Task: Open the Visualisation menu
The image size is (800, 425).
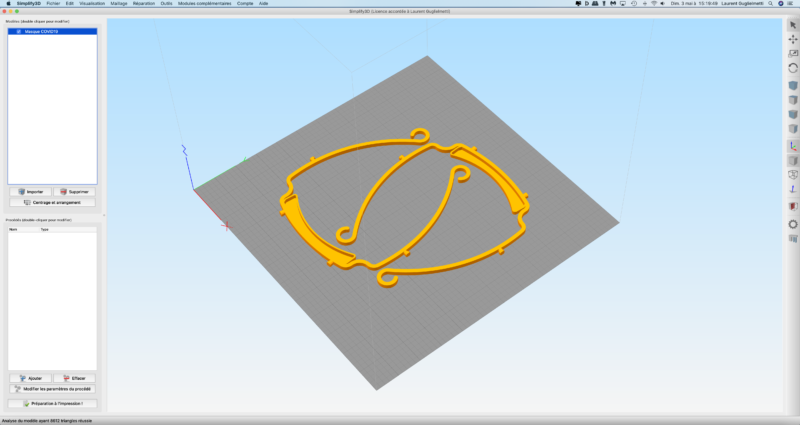Action: [x=94, y=4]
